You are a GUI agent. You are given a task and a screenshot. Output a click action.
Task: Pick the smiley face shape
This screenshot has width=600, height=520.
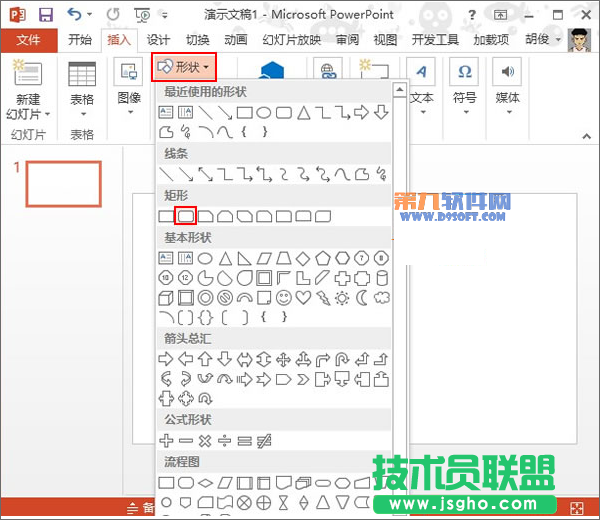coord(284,297)
